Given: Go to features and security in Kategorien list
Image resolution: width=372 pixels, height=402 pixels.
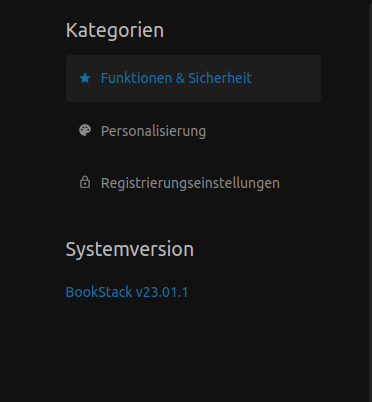Looking at the screenshot, I should [193, 78].
